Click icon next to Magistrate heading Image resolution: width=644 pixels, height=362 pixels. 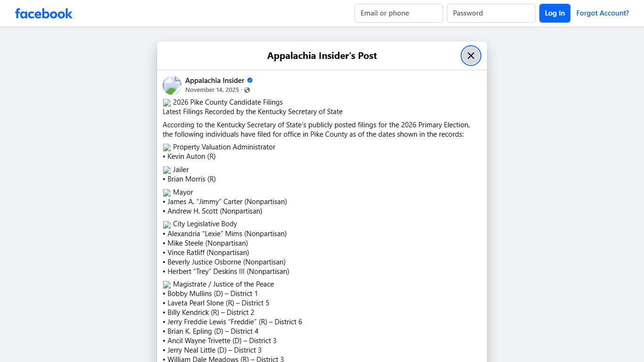(x=166, y=284)
